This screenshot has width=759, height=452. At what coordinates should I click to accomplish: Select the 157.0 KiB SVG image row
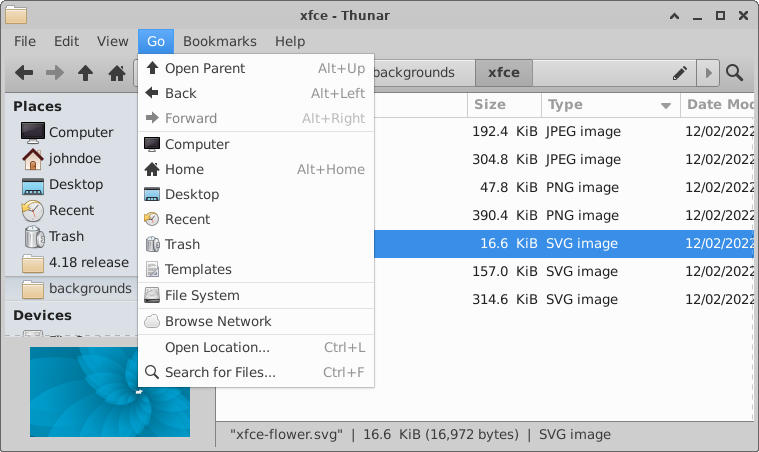[x=564, y=271]
